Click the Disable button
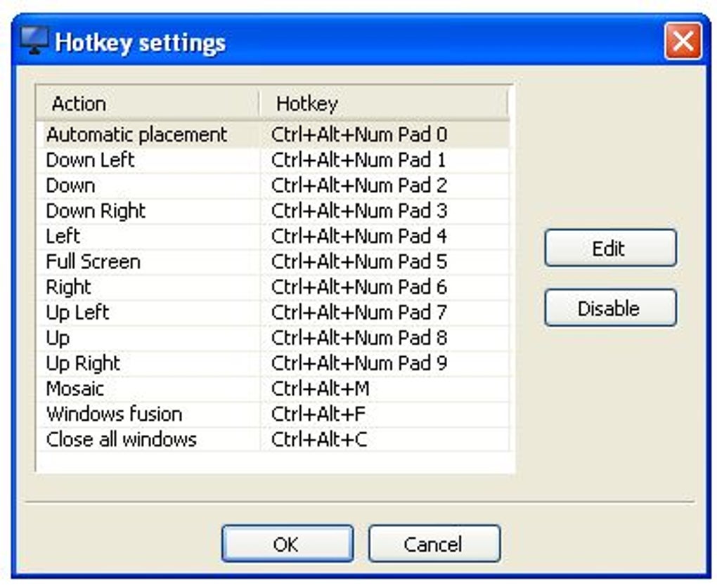The image size is (717, 588). click(x=610, y=308)
